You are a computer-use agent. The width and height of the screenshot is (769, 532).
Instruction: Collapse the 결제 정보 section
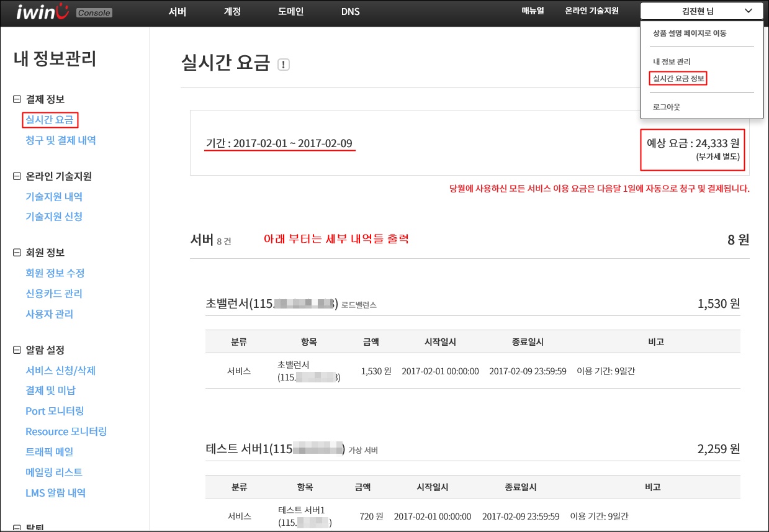17,99
